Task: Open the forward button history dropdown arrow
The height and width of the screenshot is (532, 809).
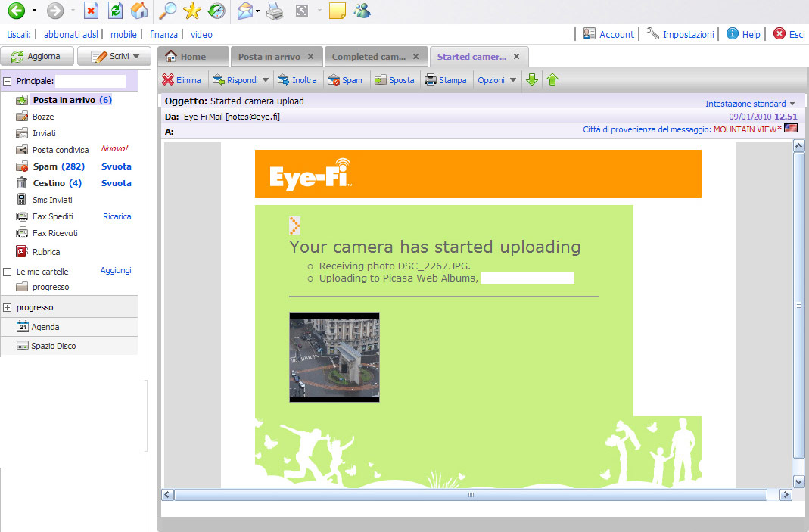Action: [73, 11]
